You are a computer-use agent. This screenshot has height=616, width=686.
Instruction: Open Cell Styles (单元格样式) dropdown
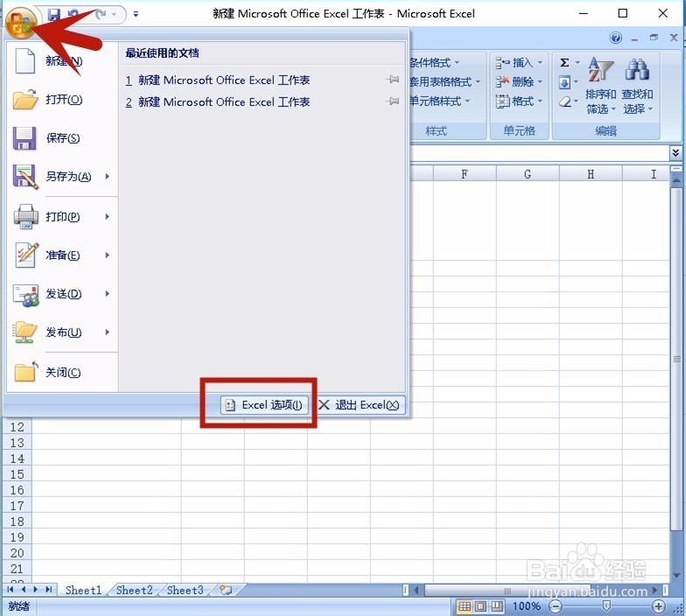click(x=439, y=101)
